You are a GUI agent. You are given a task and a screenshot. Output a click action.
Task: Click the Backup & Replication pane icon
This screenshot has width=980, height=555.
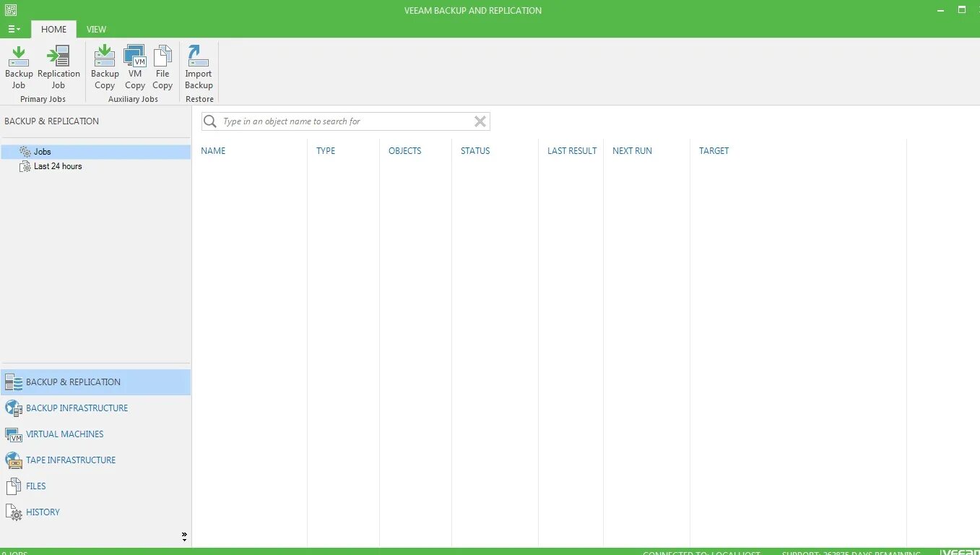[x=14, y=382]
